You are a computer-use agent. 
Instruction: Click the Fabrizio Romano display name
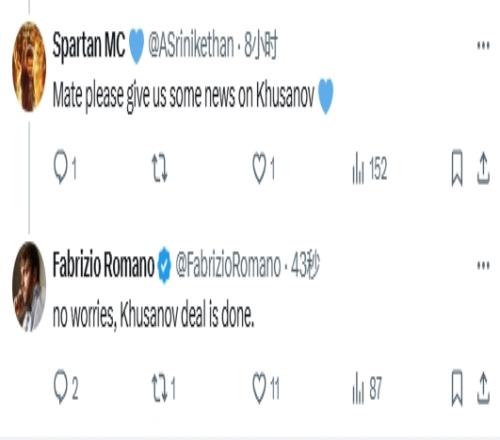coord(103,265)
